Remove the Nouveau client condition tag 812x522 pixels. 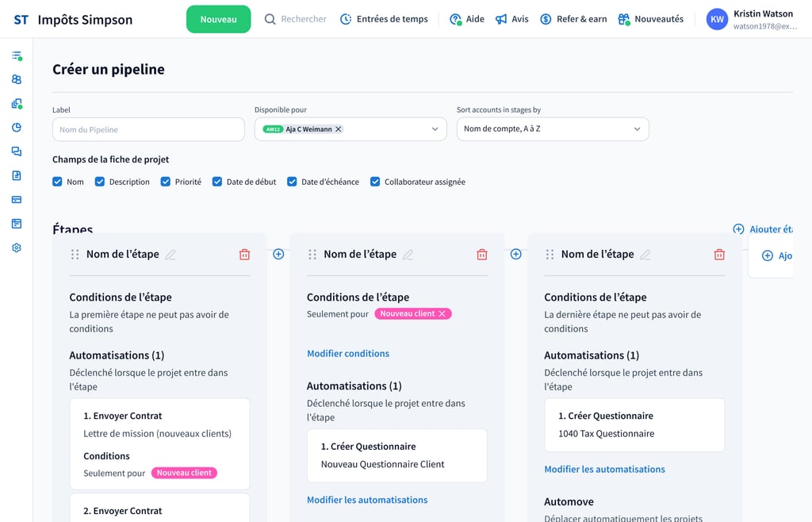pyautogui.click(x=443, y=314)
